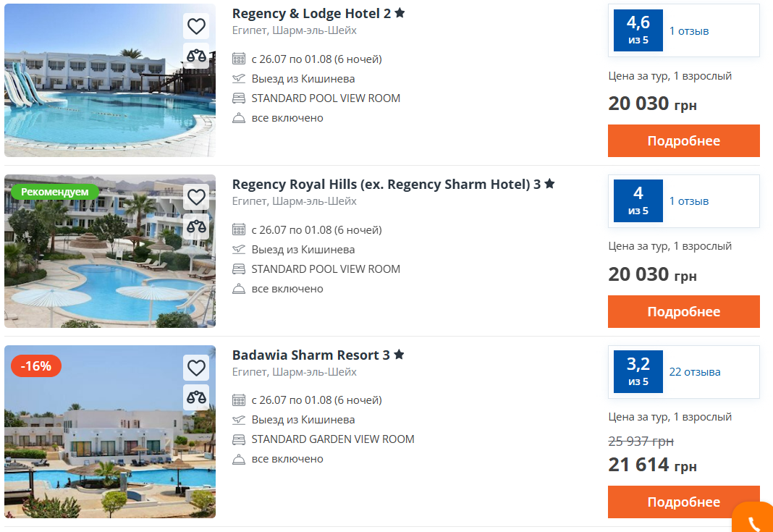The height and width of the screenshot is (532, 773).
Task: Click the 3,2 rating badge of Badawia Sharm
Action: 638,371
